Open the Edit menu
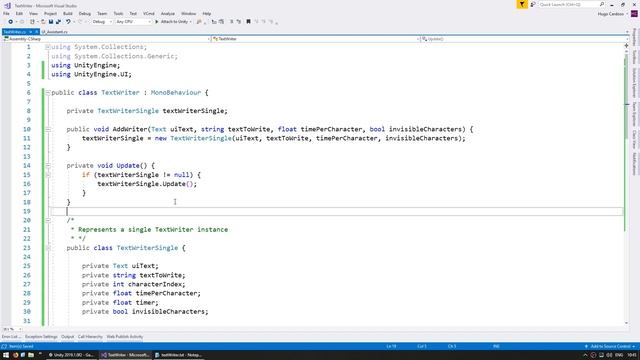 (19, 13)
